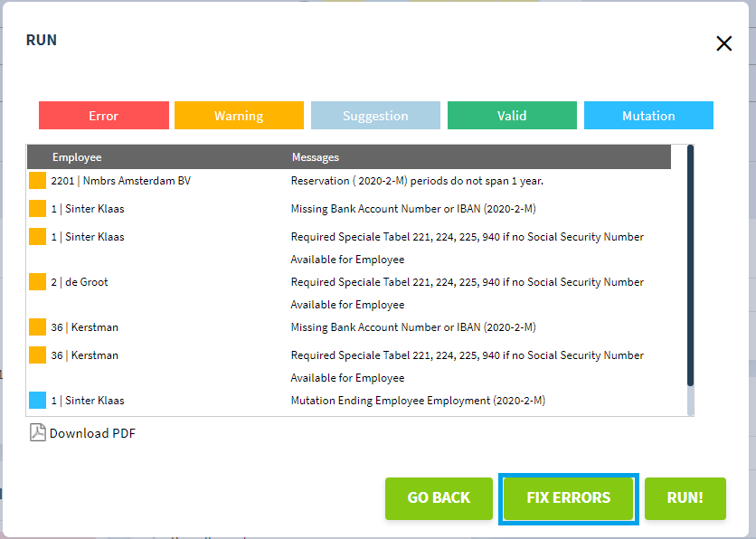This screenshot has height=539, width=756.
Task: Filter messages by Valid
Action: point(512,115)
